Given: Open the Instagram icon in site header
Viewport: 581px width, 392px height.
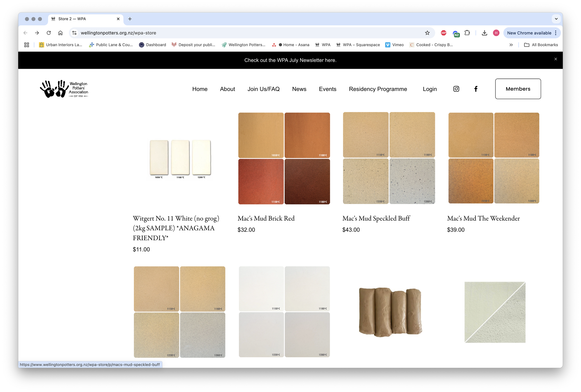Looking at the screenshot, I should 456,89.
